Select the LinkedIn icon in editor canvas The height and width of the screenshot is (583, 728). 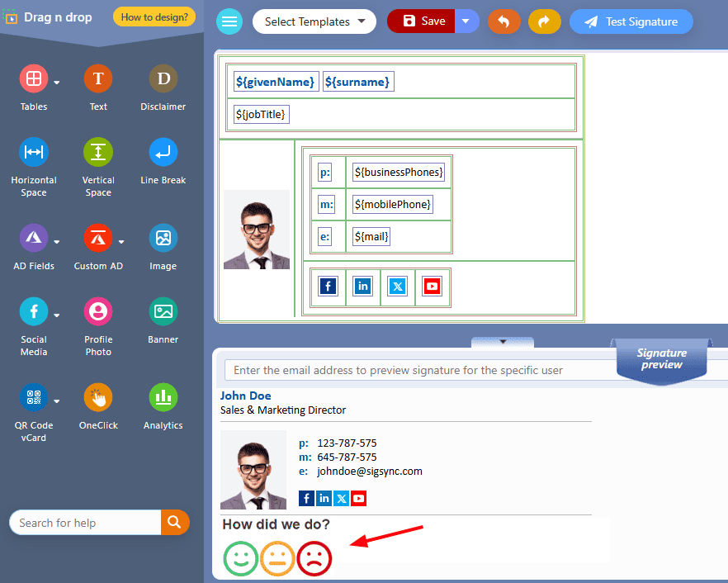click(362, 287)
